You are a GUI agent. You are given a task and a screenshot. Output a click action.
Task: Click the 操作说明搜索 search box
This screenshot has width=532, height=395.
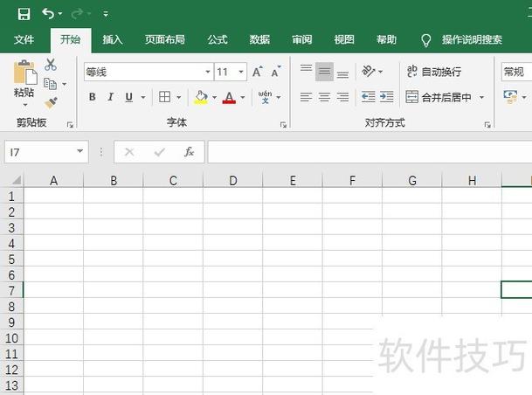pyautogui.click(x=472, y=39)
